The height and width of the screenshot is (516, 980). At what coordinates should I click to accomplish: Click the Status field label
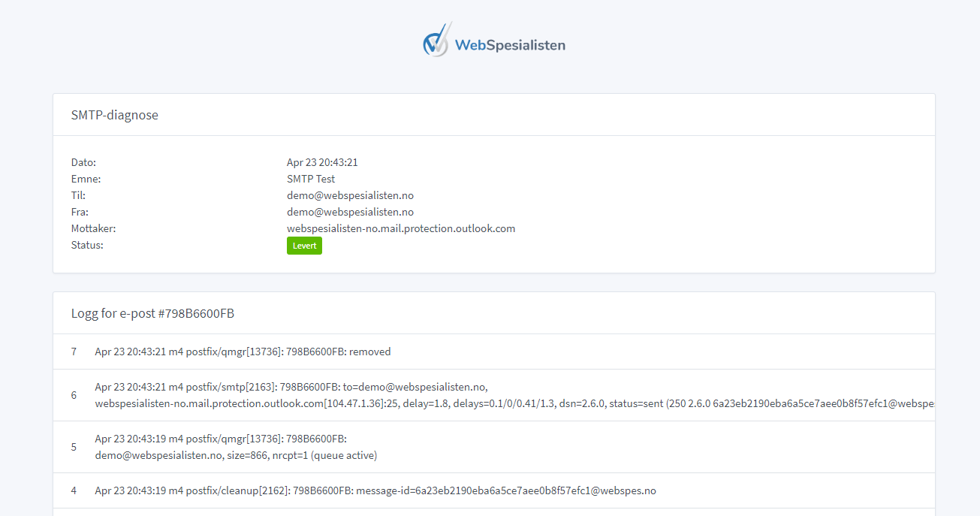pos(87,245)
